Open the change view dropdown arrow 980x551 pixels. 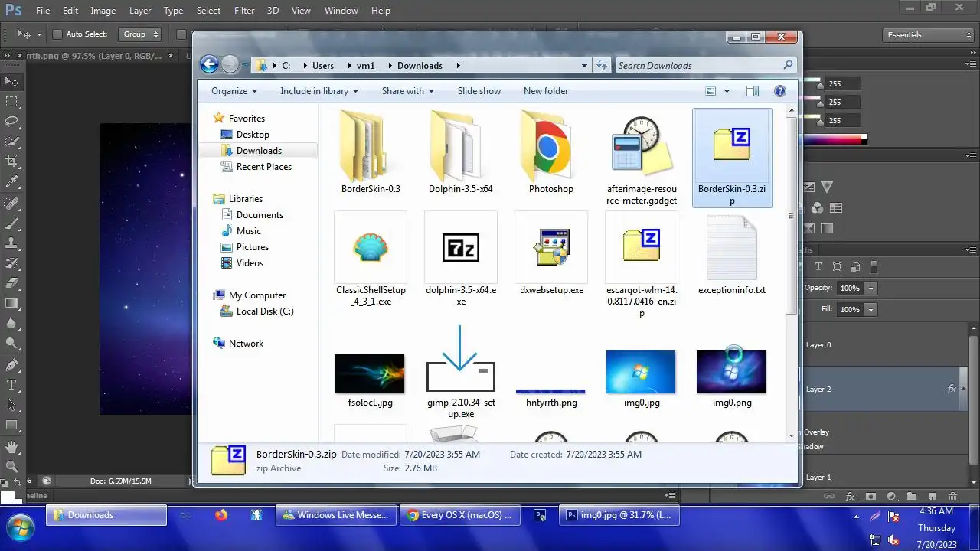[727, 91]
